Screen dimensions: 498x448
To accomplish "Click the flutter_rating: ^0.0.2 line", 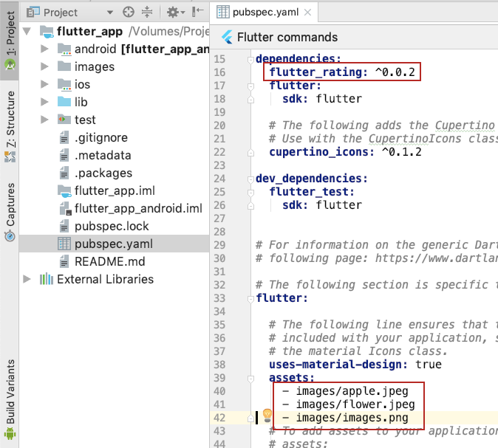I will [342, 72].
